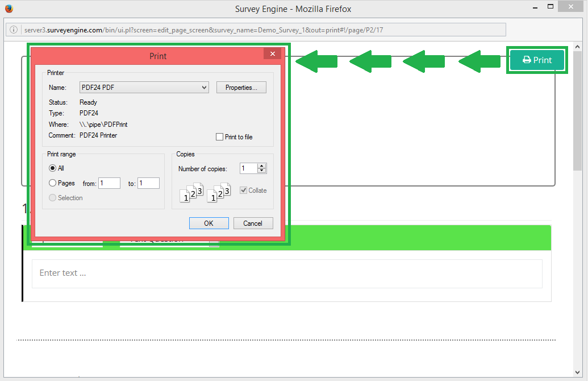
Task: Maximize the Firefox window
Action: [549, 7]
